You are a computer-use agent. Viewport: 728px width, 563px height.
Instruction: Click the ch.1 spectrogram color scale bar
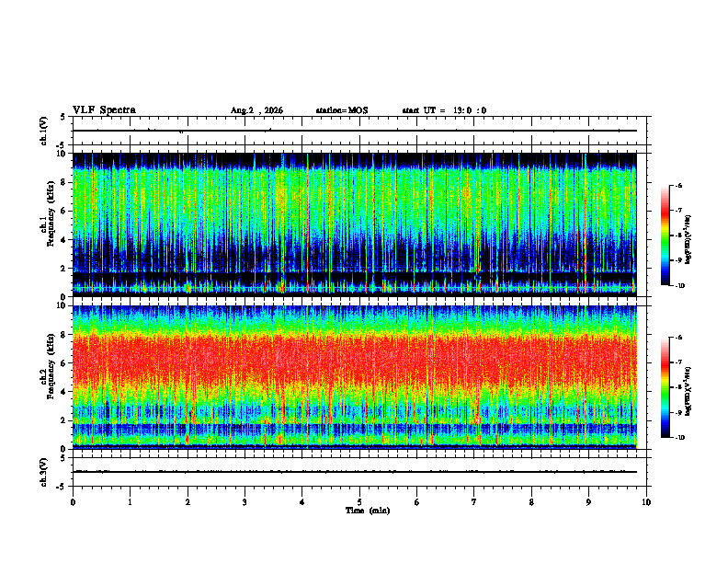pos(665,236)
